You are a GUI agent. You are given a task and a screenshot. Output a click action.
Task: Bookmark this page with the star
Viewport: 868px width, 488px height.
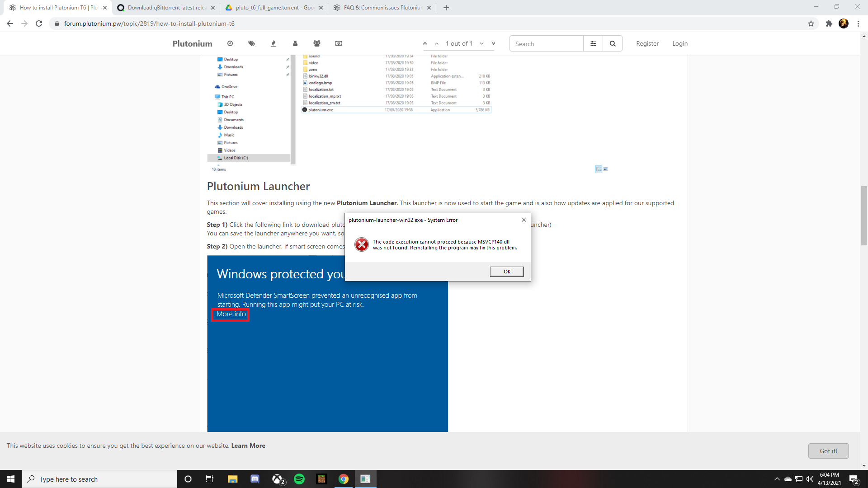point(811,23)
